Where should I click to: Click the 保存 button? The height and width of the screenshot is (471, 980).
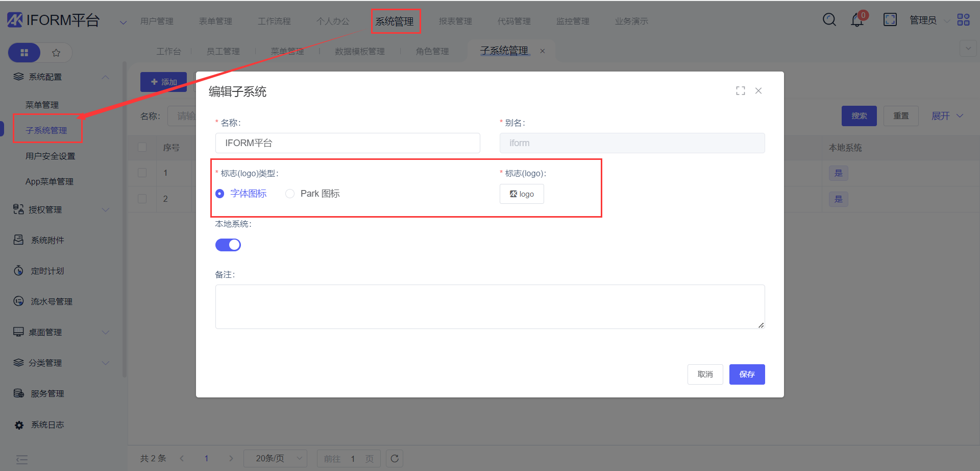747,374
